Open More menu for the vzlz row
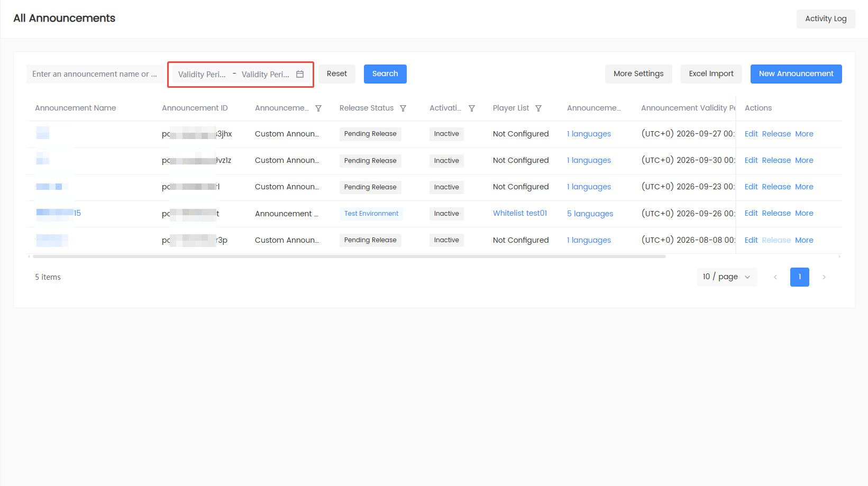868x486 pixels. (x=804, y=160)
